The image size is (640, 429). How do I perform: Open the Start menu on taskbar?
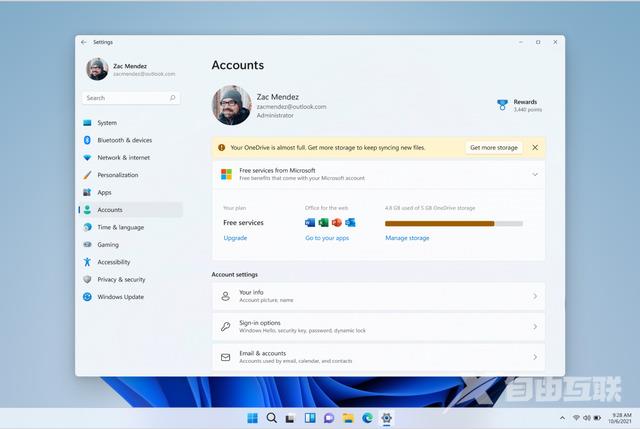[x=253, y=418]
